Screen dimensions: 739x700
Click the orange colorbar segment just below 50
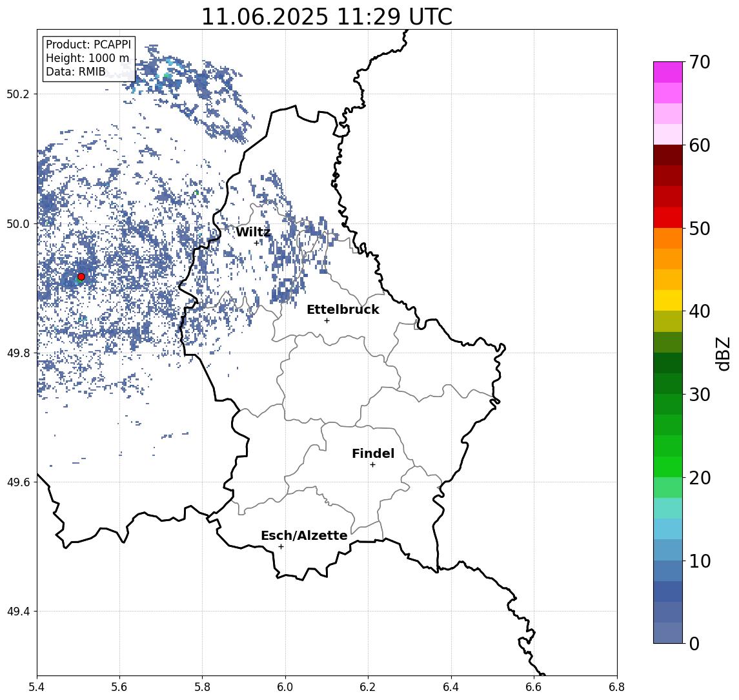[x=668, y=238]
